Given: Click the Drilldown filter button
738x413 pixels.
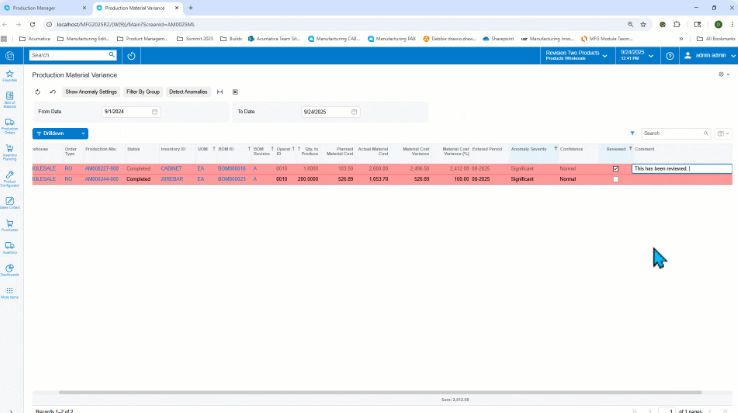Looking at the screenshot, I should [x=55, y=134].
